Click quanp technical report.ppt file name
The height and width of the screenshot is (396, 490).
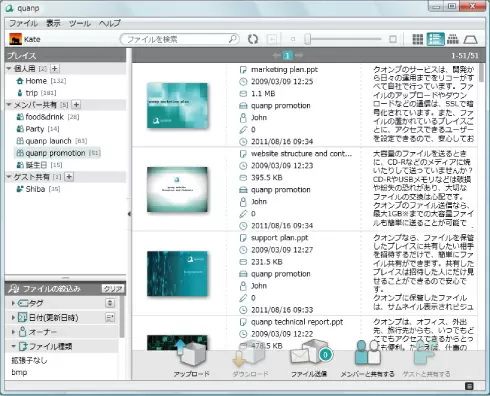coord(297,322)
